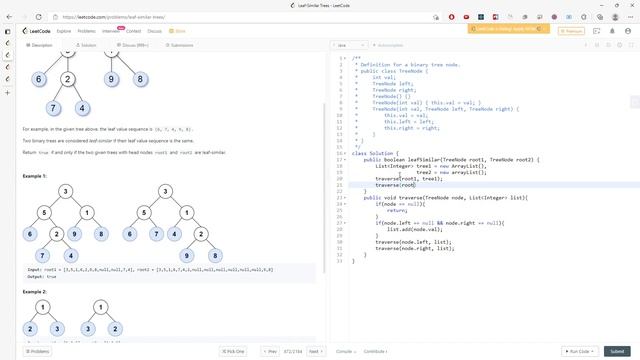Click the Example 2 heading text
This screenshot has height=360, width=640.
click(x=35, y=292)
